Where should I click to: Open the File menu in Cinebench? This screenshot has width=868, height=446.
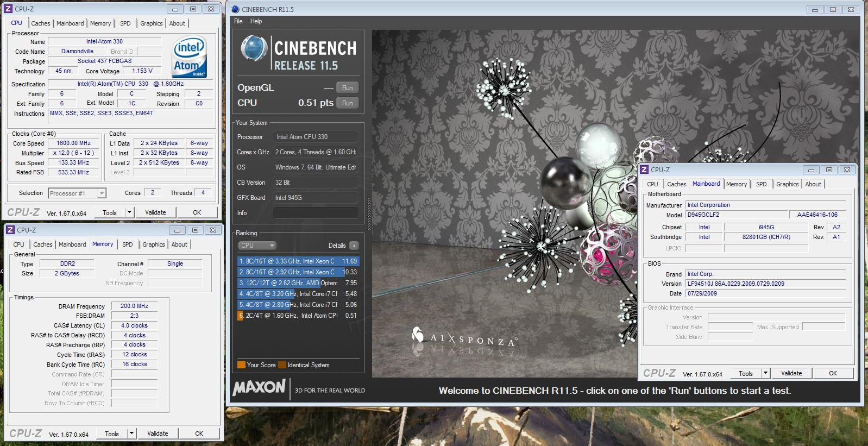pos(238,21)
